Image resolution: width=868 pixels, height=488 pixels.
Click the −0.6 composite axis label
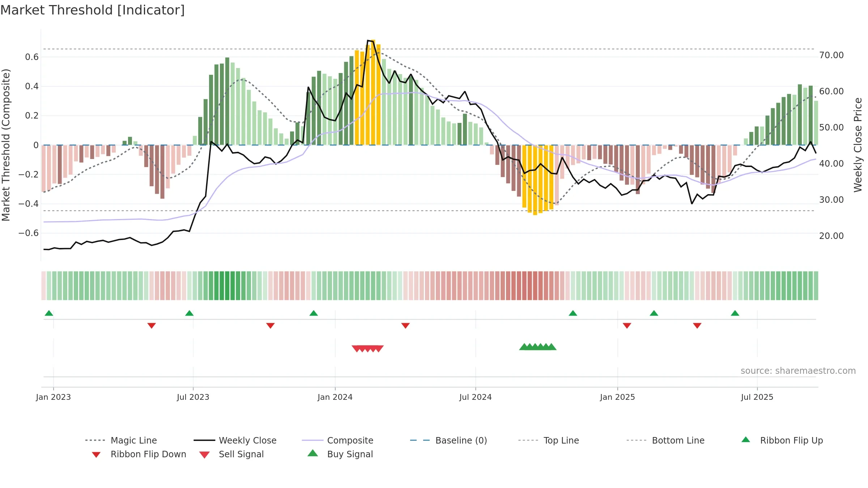tap(29, 233)
